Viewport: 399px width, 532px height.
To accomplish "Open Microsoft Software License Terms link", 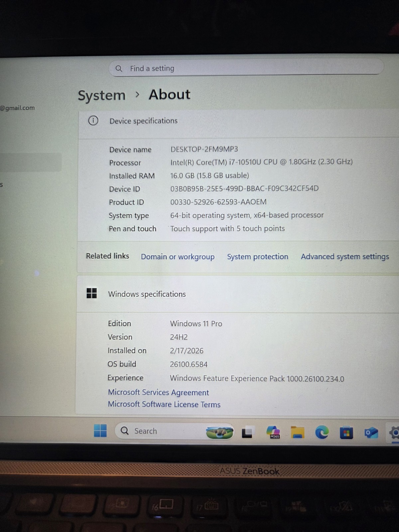I will pyautogui.click(x=164, y=404).
